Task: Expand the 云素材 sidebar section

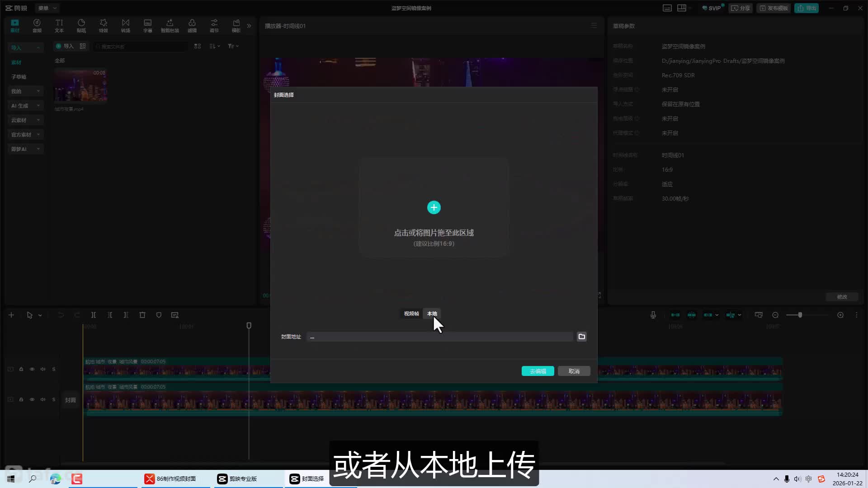Action: pyautogui.click(x=25, y=120)
